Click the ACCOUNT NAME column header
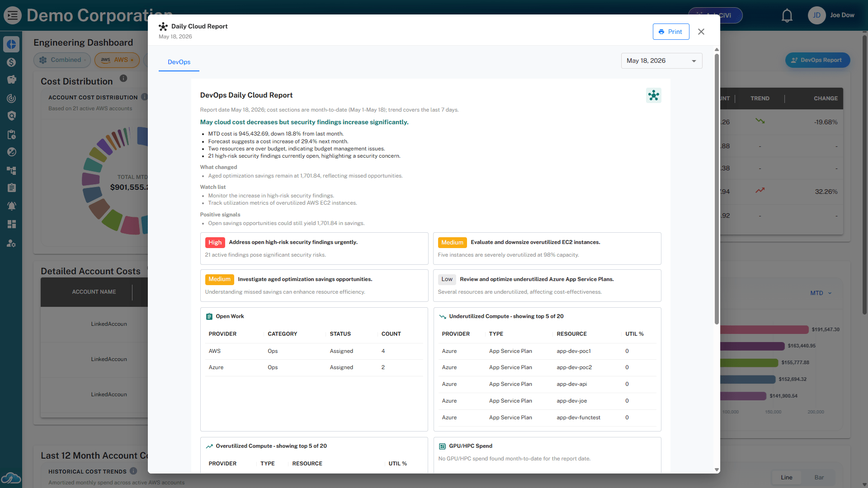Viewport: 868px width, 488px height. click(x=94, y=292)
